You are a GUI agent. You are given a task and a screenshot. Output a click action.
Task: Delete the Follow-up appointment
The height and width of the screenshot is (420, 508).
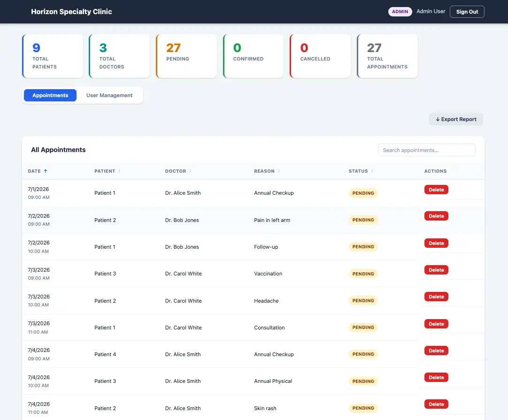[x=436, y=243]
